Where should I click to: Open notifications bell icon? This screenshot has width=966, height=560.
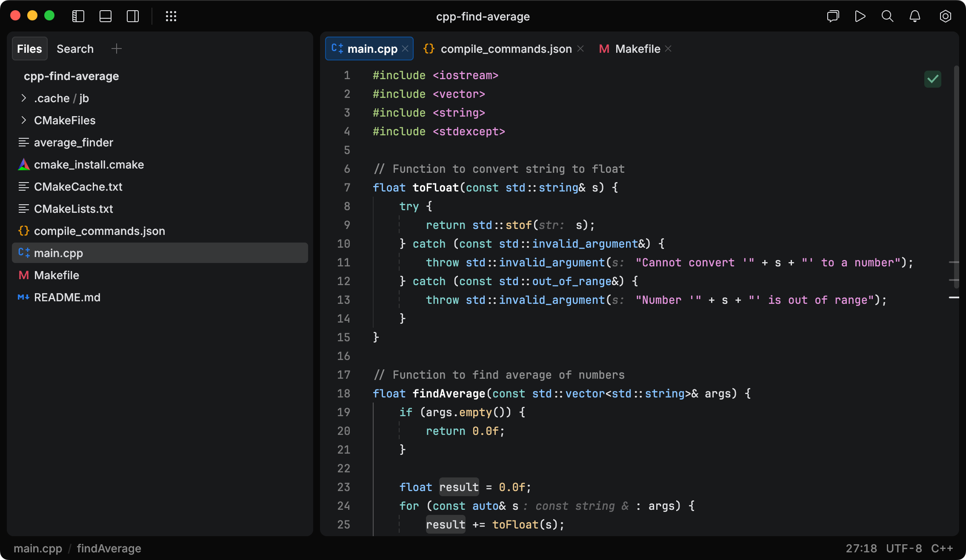tap(915, 16)
